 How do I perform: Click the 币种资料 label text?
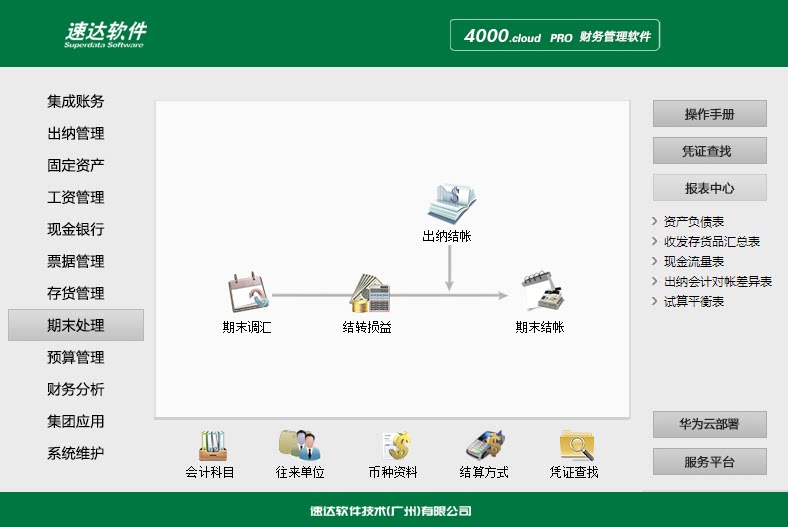(393, 472)
